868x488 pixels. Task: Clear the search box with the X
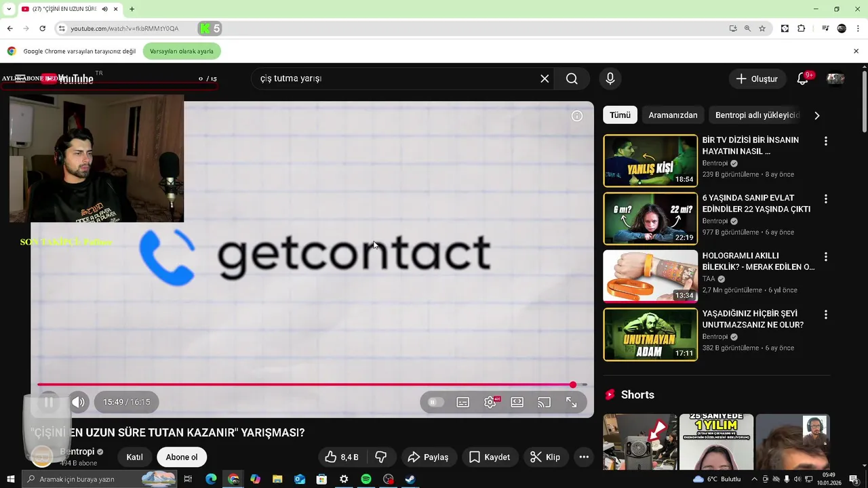(545, 79)
